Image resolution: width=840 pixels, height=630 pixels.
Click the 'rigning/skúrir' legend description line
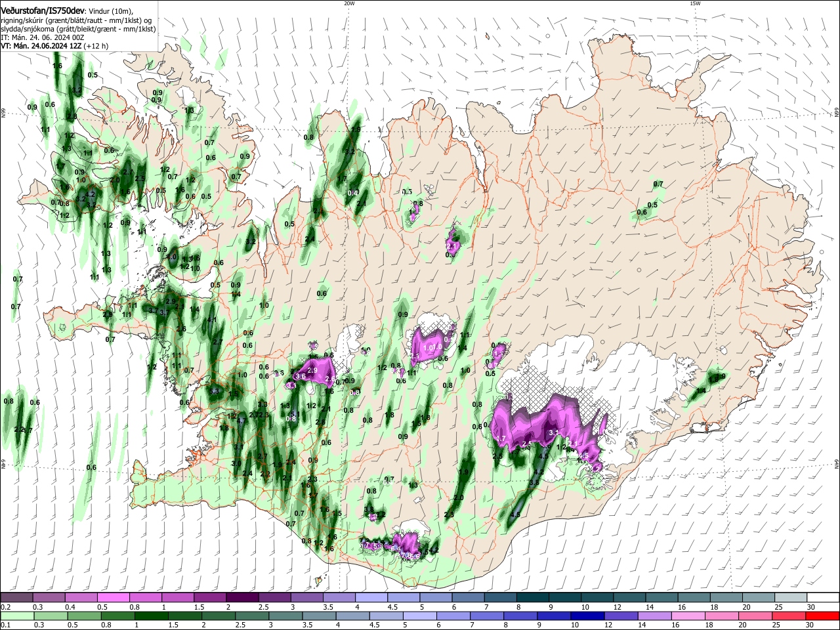pyautogui.click(x=75, y=20)
